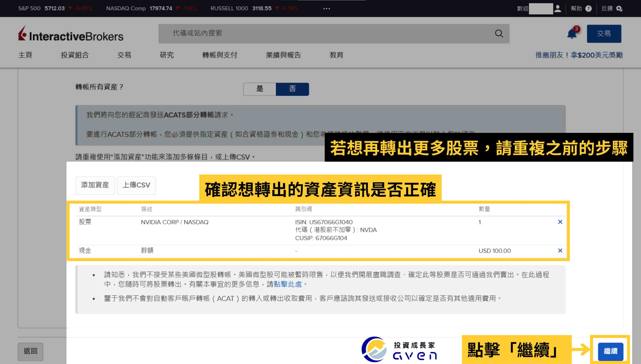Screen dimensions: 641x364
Task: Click the 添加資産 button
Action: click(x=95, y=185)
